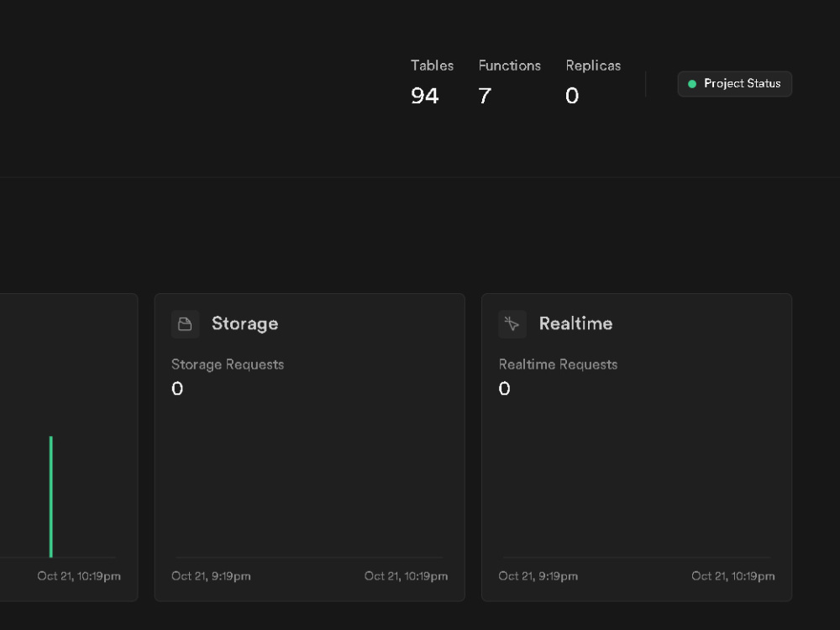Click the green bar in the leftmost chart
Screen dimensions: 840x630
(x=51, y=496)
